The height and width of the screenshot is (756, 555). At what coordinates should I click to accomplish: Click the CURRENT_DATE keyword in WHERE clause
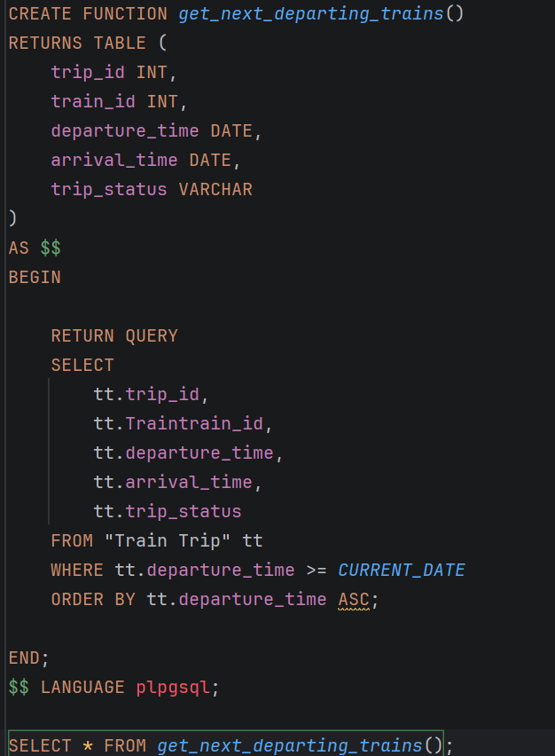click(x=402, y=570)
